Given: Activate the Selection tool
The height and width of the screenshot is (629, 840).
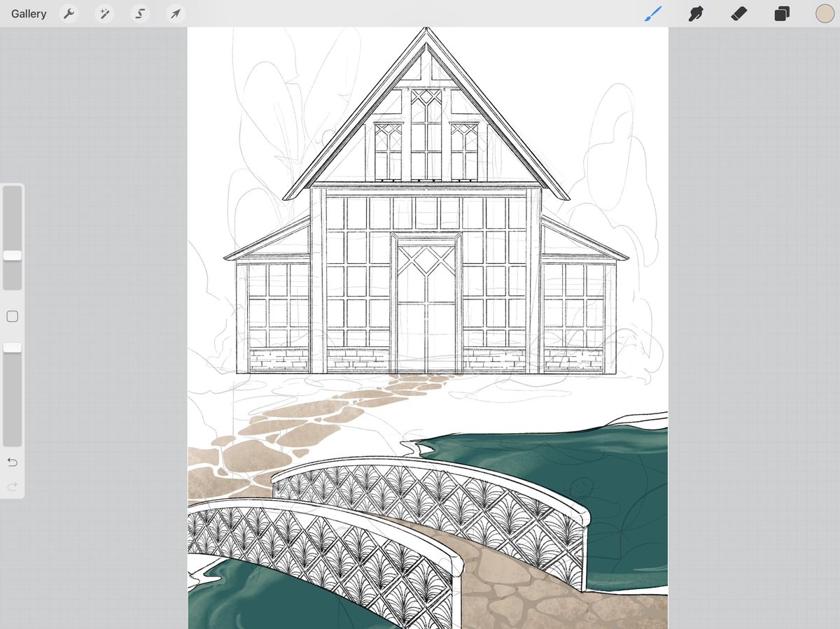Looking at the screenshot, I should click(x=141, y=14).
